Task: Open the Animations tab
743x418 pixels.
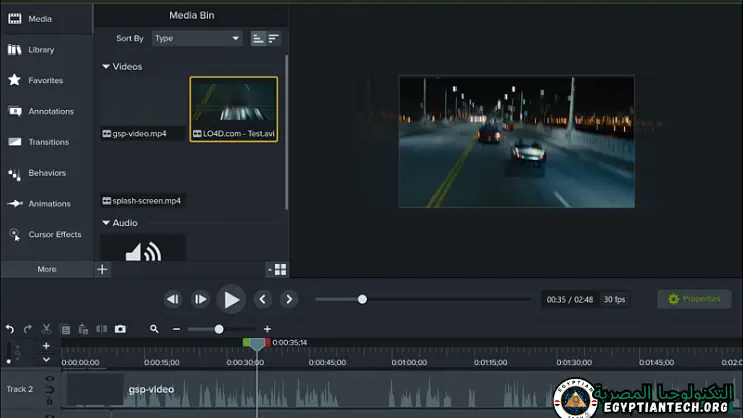Action: pyautogui.click(x=46, y=204)
